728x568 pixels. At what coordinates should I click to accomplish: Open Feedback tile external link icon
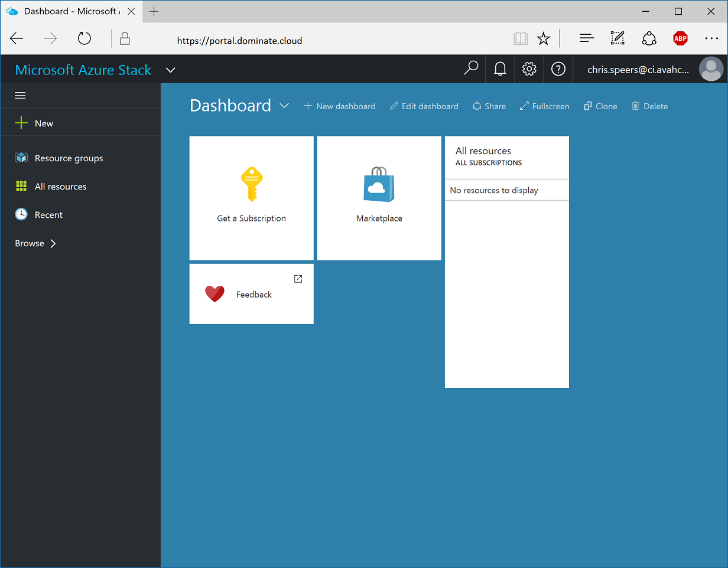[298, 279]
